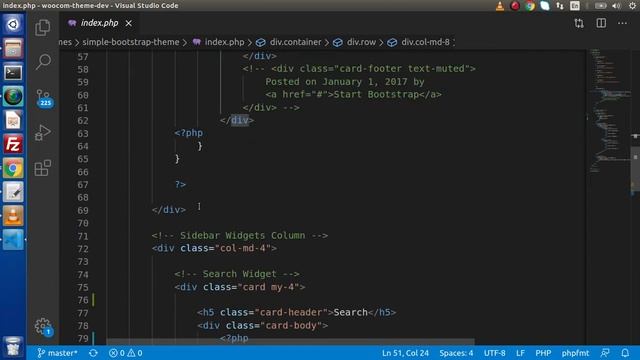
Task: Open the battery indicator menu
Action: click(x=600, y=6)
